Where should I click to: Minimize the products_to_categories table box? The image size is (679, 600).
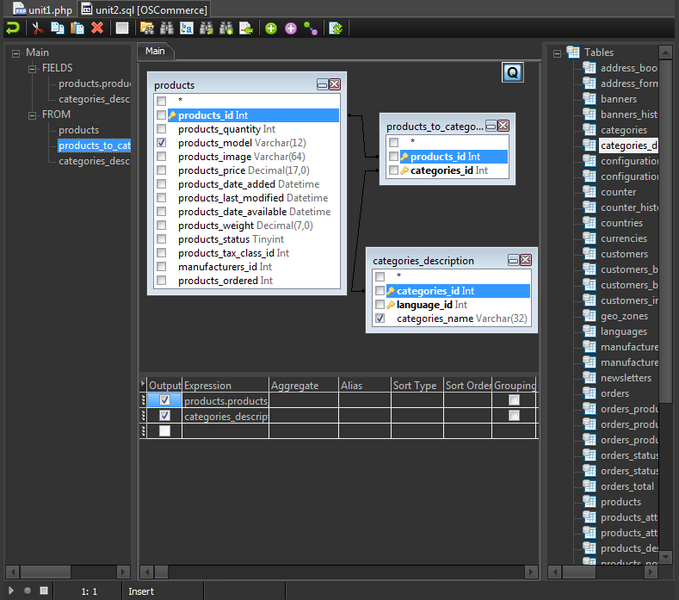pyautogui.click(x=491, y=126)
